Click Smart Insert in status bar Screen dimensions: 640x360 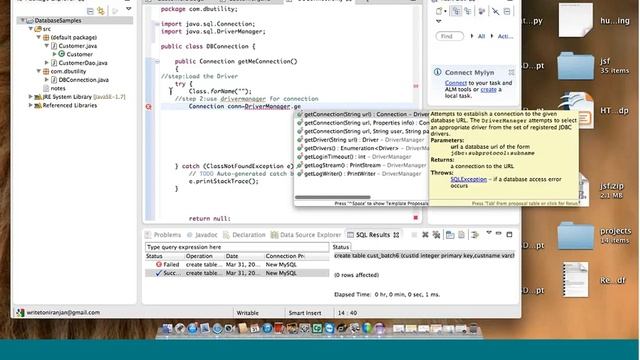(x=305, y=313)
